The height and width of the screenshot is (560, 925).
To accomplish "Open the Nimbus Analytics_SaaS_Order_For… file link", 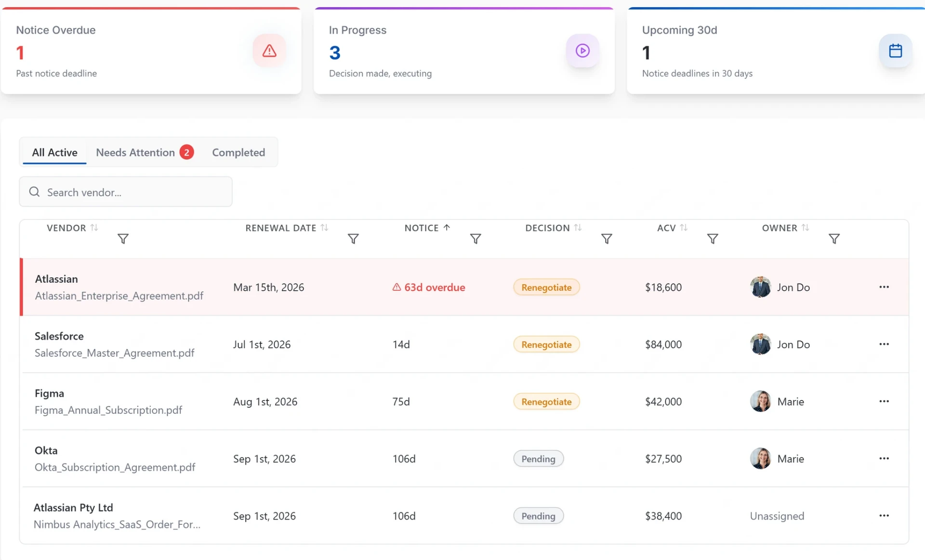I will 117,524.
